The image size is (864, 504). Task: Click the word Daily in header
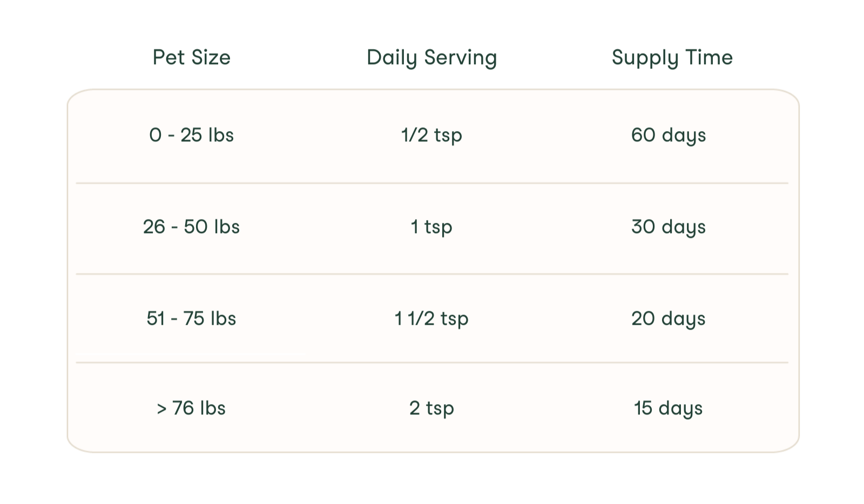click(x=392, y=58)
